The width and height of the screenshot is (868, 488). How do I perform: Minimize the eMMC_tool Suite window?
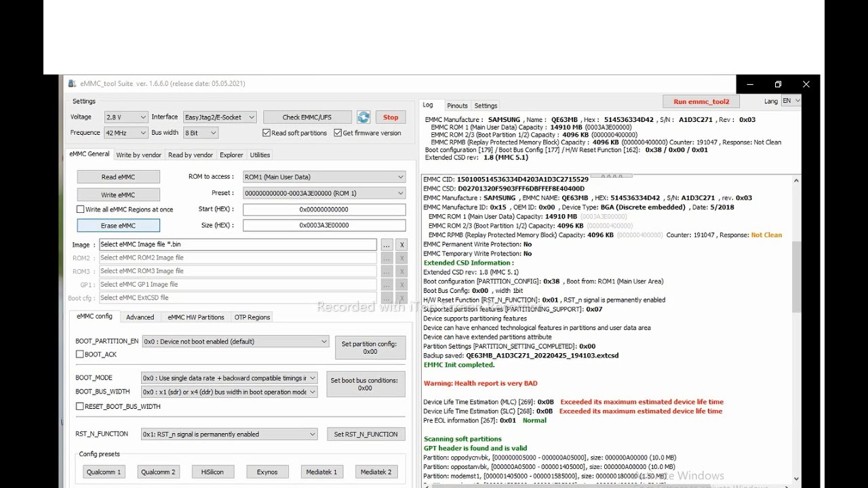click(750, 84)
